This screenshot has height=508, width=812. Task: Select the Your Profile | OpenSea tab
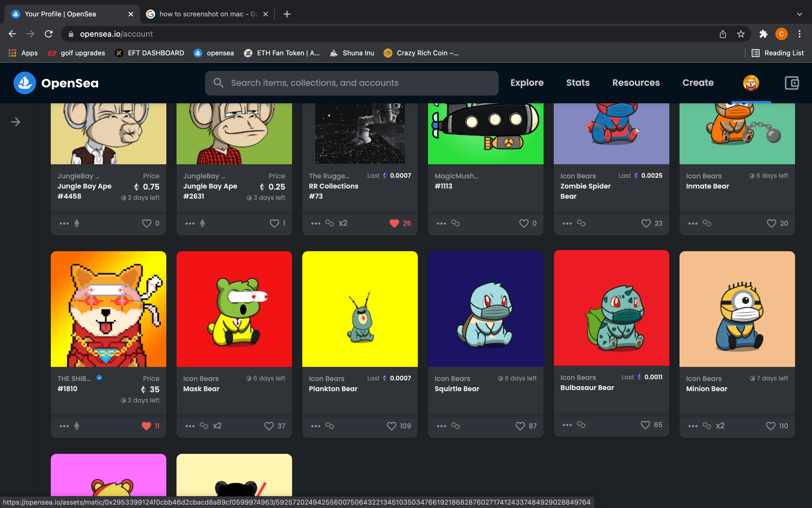tap(72, 14)
